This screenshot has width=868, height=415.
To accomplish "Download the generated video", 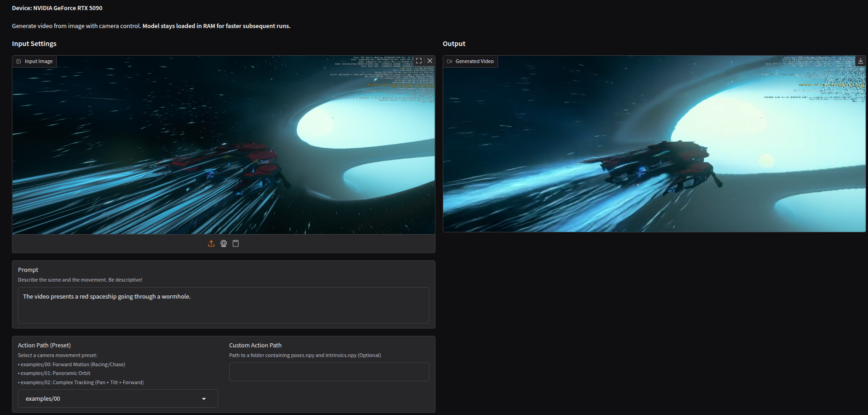I will click(x=860, y=61).
